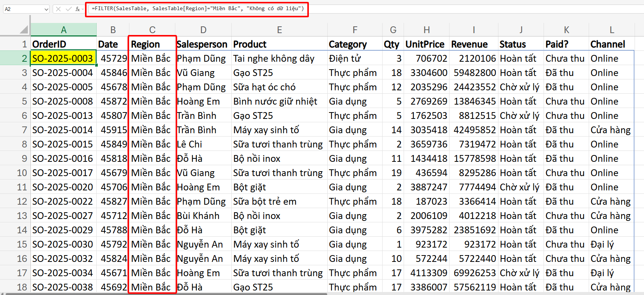Select column G header
Viewport: 644px width, 295px height.
click(x=393, y=30)
